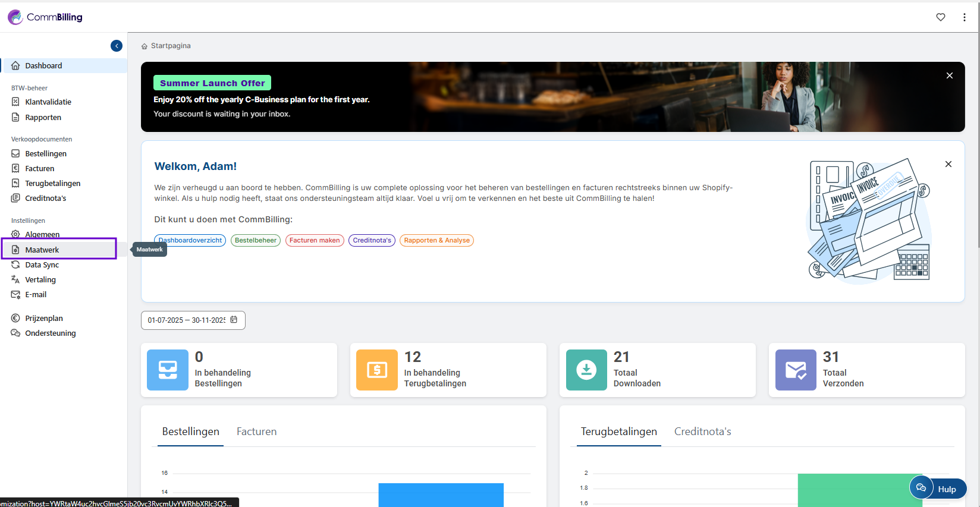Click the Totaal Downloaden download icon

[586, 370]
